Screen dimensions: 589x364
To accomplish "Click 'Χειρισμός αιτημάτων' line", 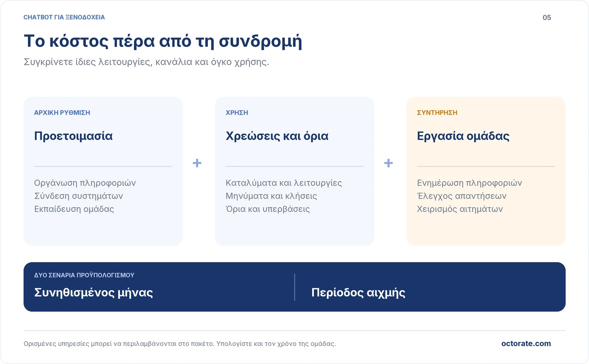I will pyautogui.click(x=460, y=209).
